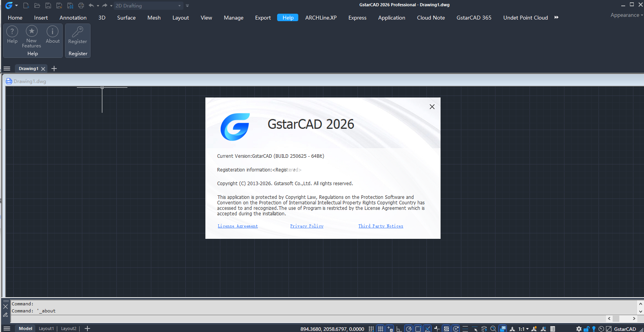Toggle polar tracking in status bar
The width and height of the screenshot is (644, 332).
coord(408,329)
